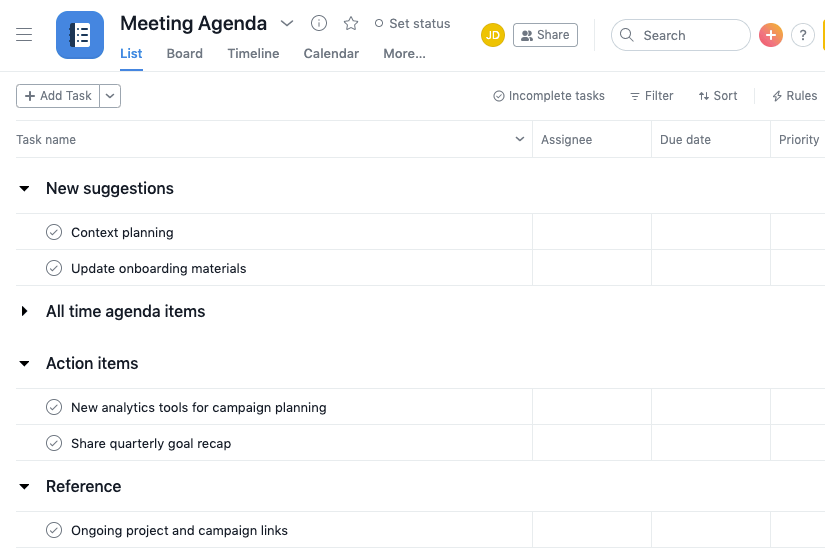Click the JD user avatar
Viewport: 825px width, 550px height.
[x=493, y=35]
